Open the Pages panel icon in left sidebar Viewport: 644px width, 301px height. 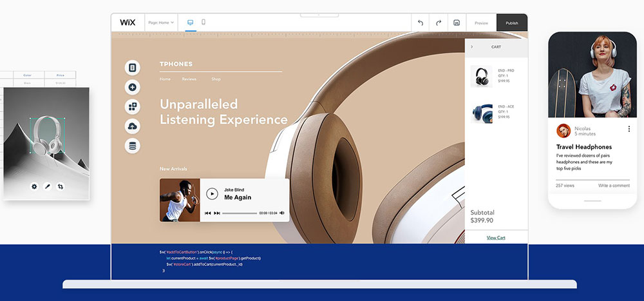tap(133, 68)
